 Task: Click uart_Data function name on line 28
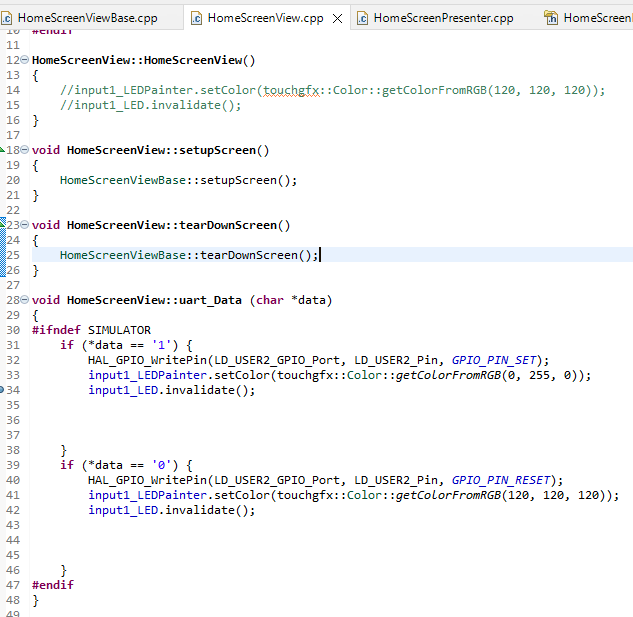[210, 300]
